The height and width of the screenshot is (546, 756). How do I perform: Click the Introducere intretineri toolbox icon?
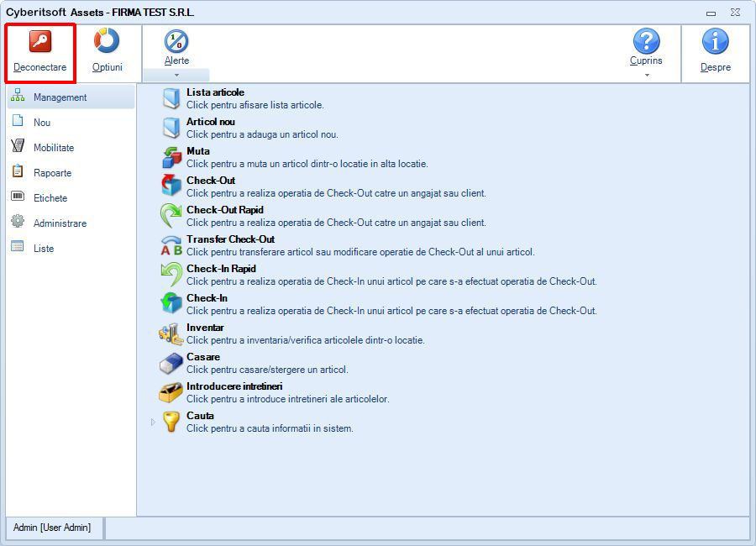[171, 392]
